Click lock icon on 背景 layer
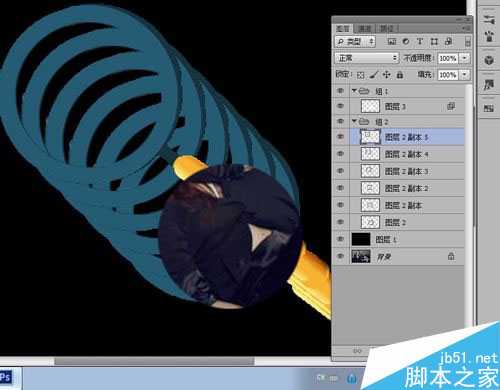 451,256
